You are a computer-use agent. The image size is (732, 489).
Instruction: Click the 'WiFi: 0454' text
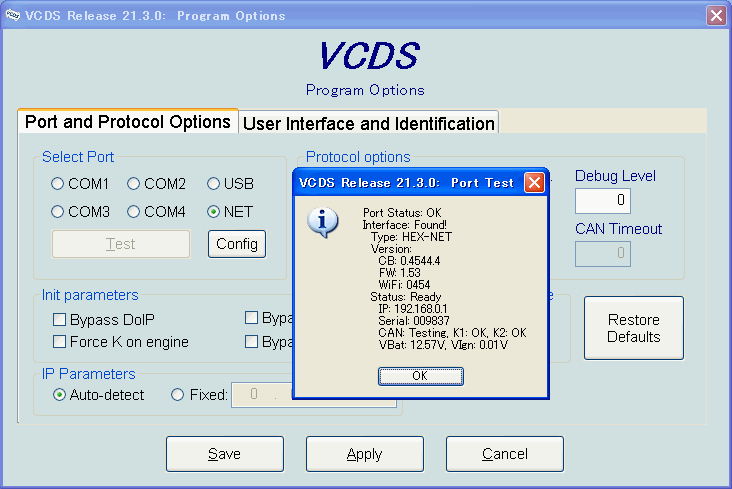click(404, 285)
